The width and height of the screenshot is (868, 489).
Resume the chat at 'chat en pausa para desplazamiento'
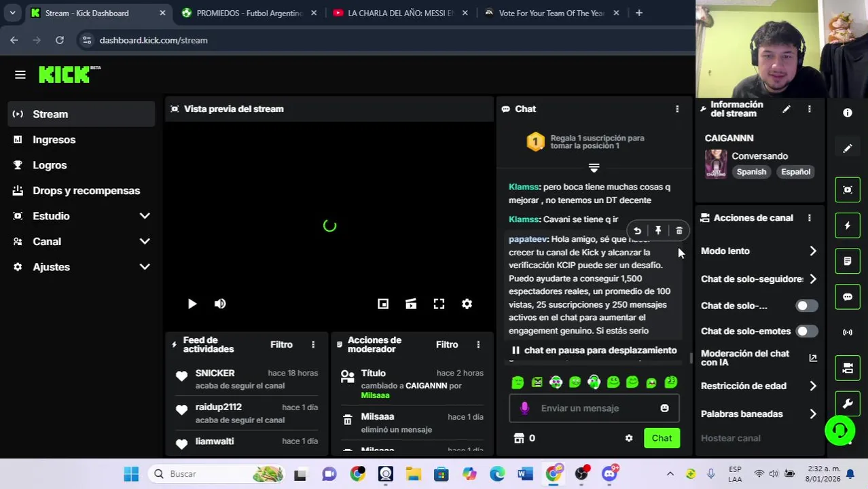point(594,350)
